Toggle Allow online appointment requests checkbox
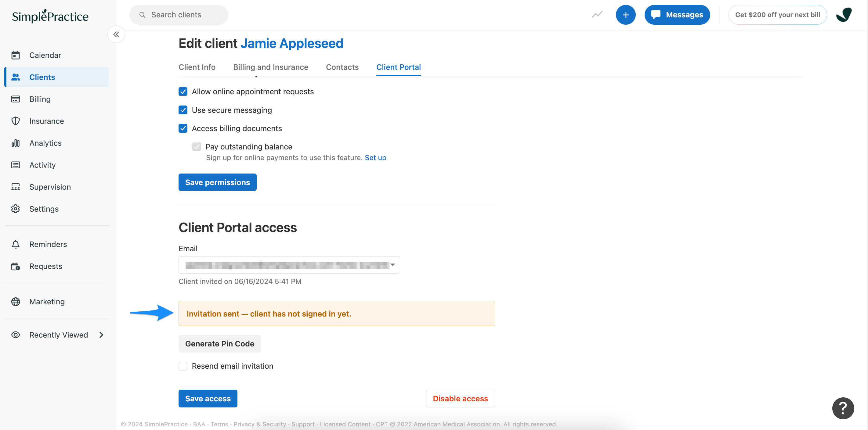The image size is (868, 430). click(x=183, y=91)
